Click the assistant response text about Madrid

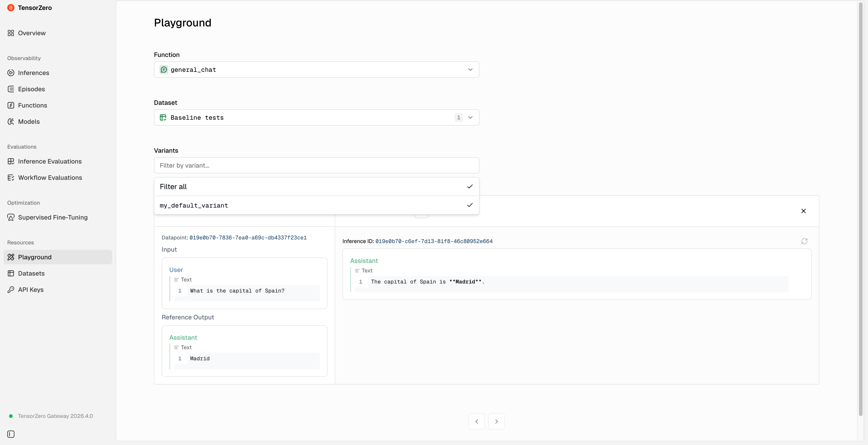click(x=428, y=282)
